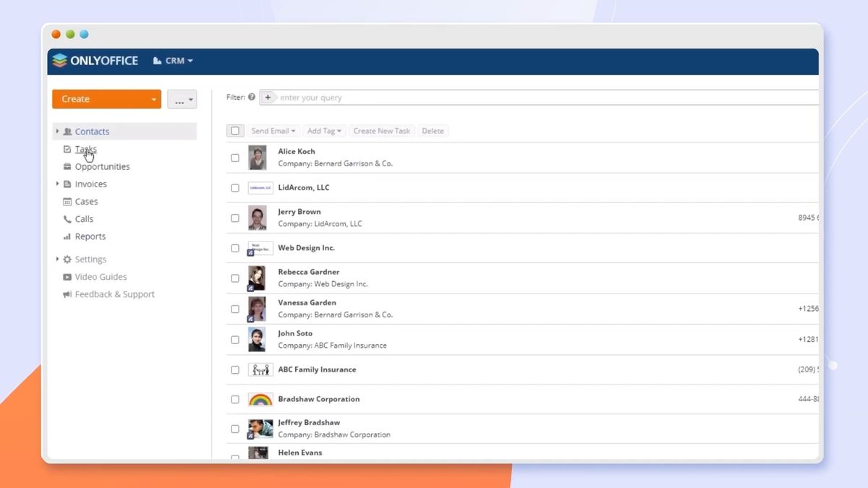Click the filter help question mark icon
Viewport: 868px width, 488px height.
pos(251,96)
